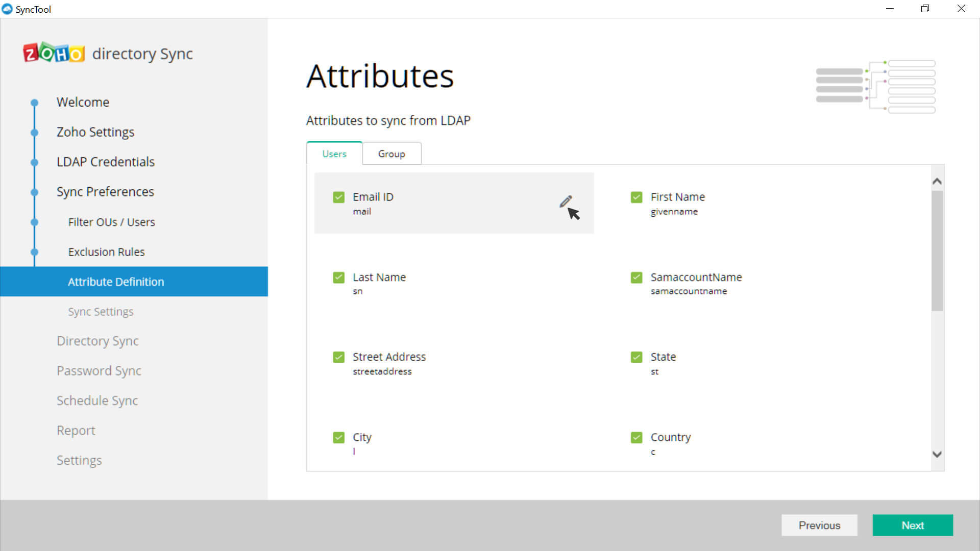Select the Users tab
The height and width of the screenshot is (551, 980).
click(x=334, y=154)
